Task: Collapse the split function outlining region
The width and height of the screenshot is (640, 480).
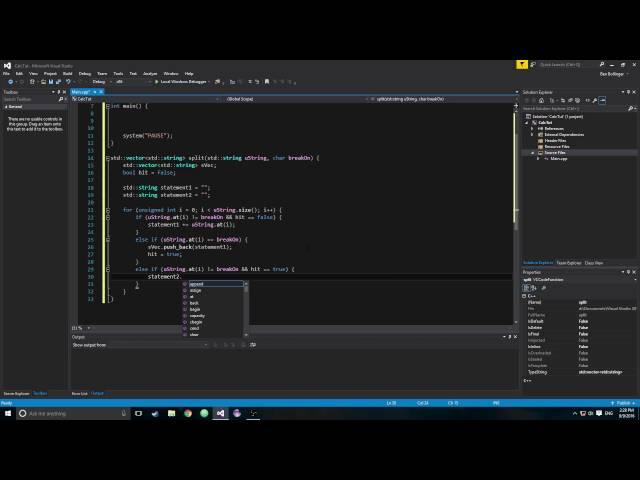Action: tap(108, 158)
